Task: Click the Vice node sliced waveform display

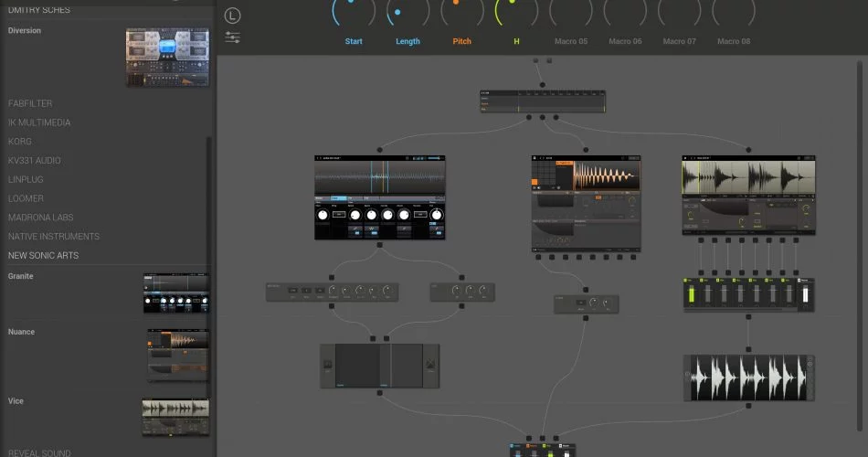Action: (748, 177)
